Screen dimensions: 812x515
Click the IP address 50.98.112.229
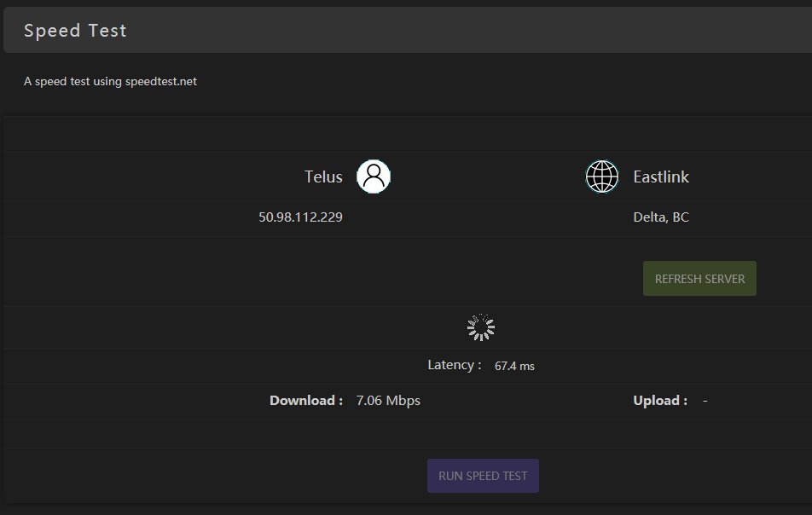pyautogui.click(x=300, y=217)
